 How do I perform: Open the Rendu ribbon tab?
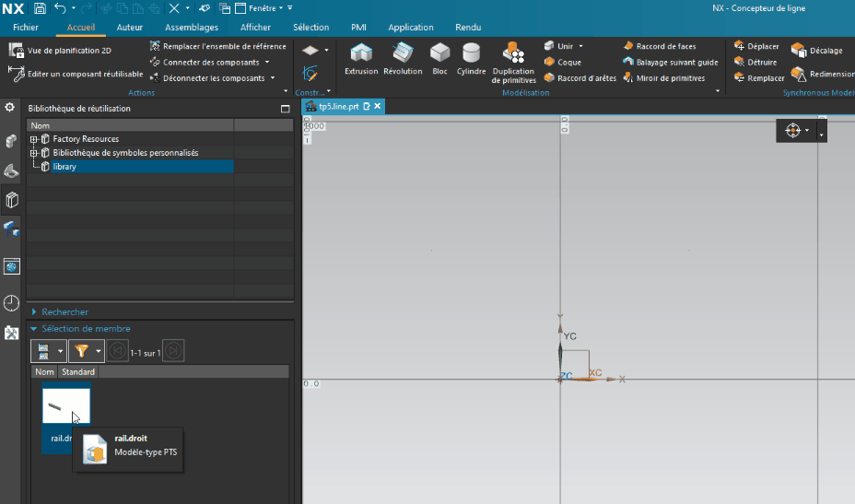tap(468, 28)
